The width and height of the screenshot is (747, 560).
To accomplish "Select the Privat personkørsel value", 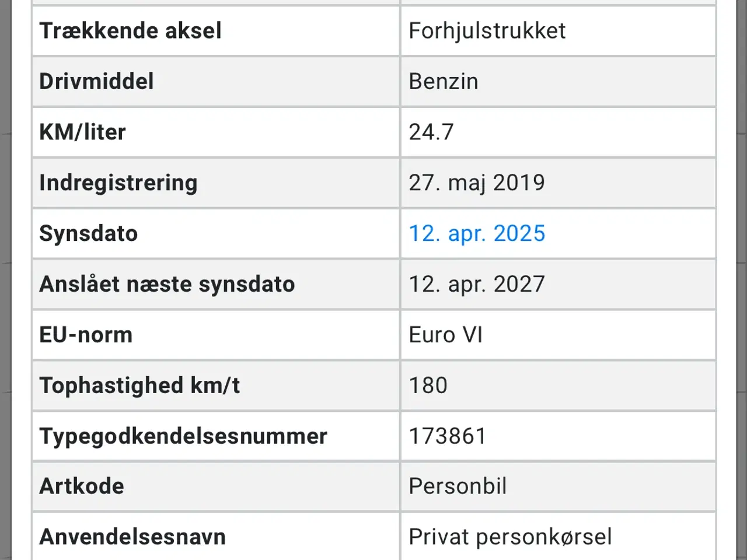I will (x=510, y=537).
